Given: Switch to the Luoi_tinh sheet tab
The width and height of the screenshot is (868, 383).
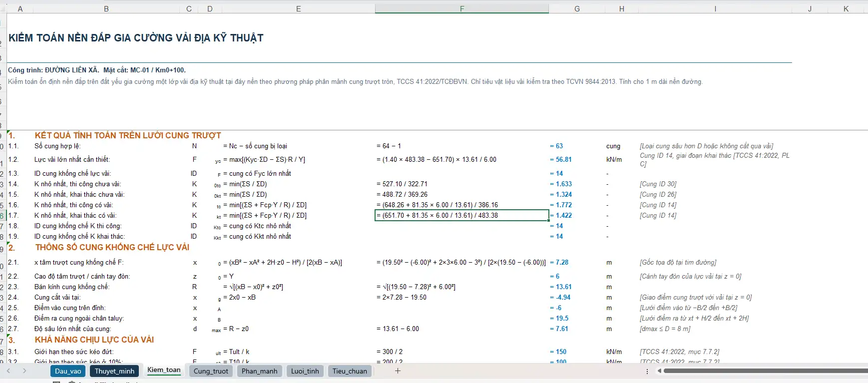Looking at the screenshot, I should (x=305, y=371).
